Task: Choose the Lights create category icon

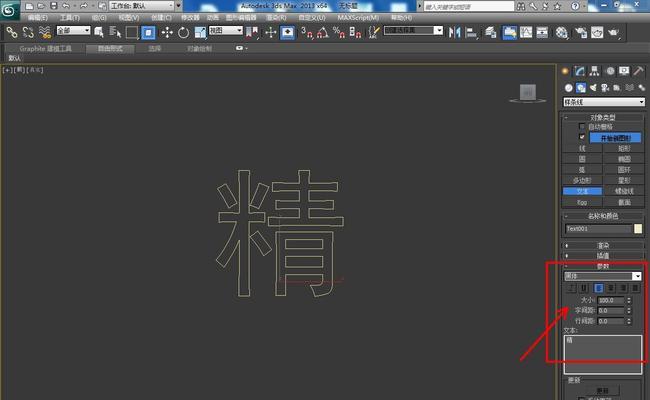Action: point(593,87)
